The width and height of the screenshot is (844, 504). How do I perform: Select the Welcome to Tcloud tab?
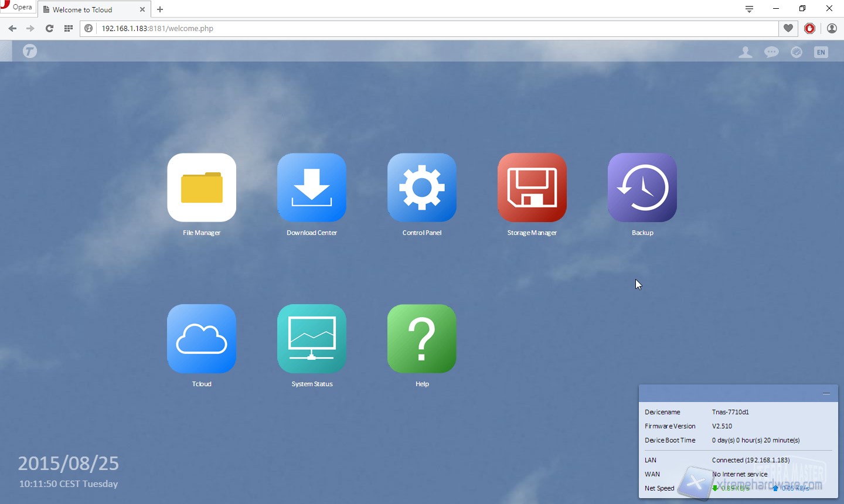(88, 9)
